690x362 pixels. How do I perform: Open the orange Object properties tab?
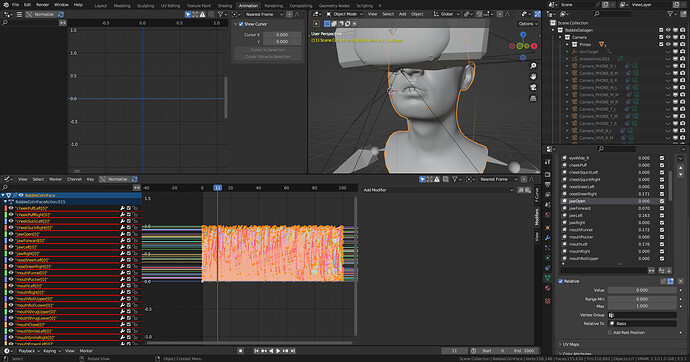pos(547,227)
